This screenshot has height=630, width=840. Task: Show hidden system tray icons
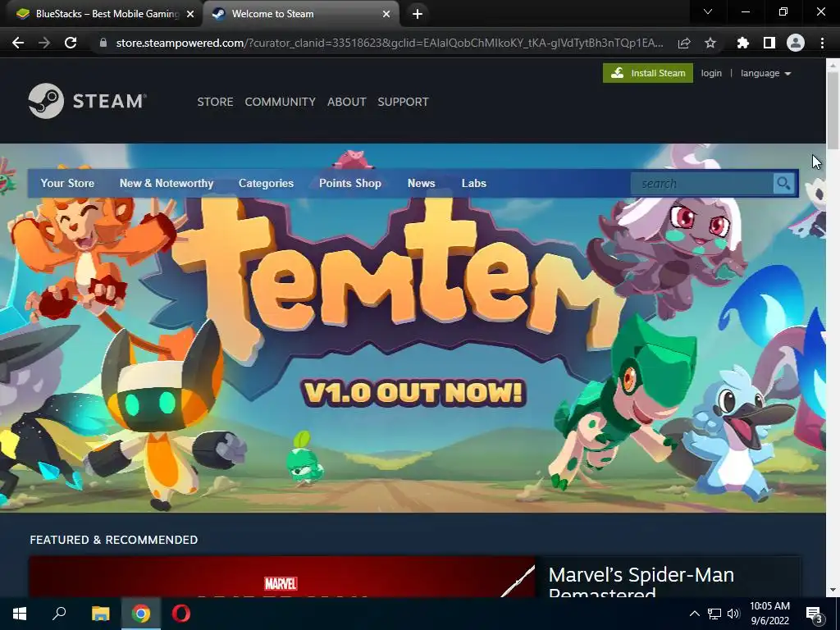coord(694,614)
